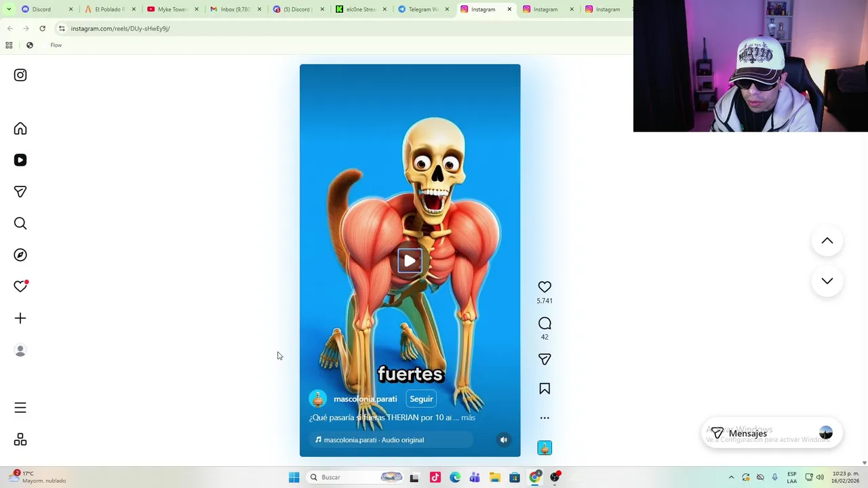Open Microsoft Store from taskbar
868x488 pixels.
tap(515, 477)
